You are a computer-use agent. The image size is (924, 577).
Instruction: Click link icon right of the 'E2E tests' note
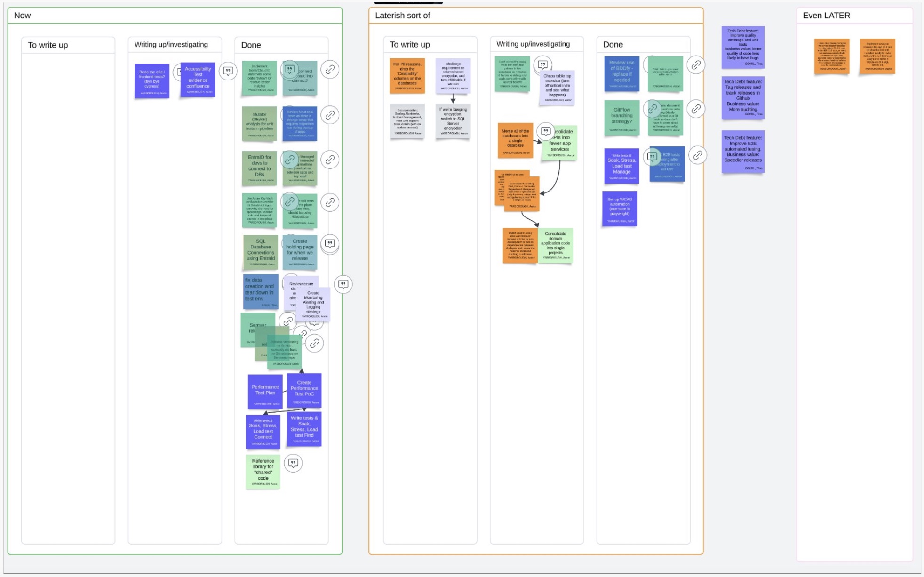(698, 155)
